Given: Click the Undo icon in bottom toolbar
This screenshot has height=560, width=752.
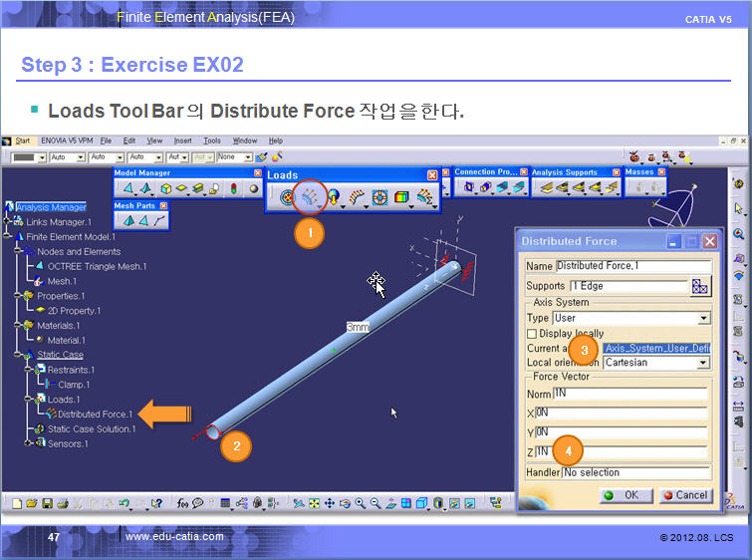Looking at the screenshot, I should pyautogui.click(x=123, y=503).
